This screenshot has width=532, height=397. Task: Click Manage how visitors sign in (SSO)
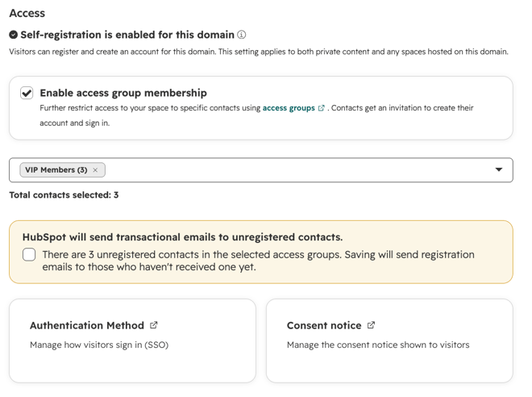99,345
